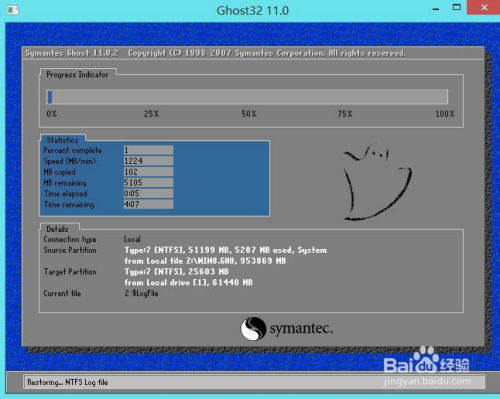Select the Details panel header
This screenshot has height=399, width=500.
point(58,229)
